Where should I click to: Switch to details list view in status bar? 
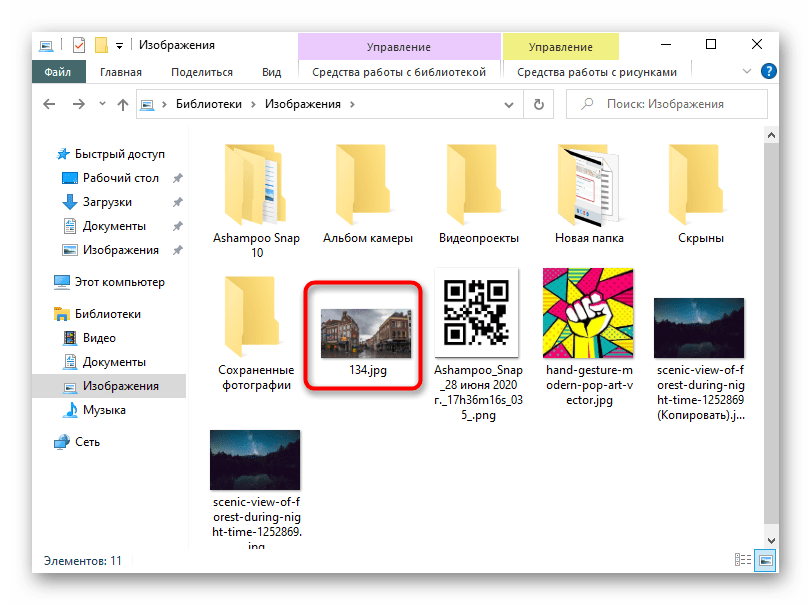(743, 561)
